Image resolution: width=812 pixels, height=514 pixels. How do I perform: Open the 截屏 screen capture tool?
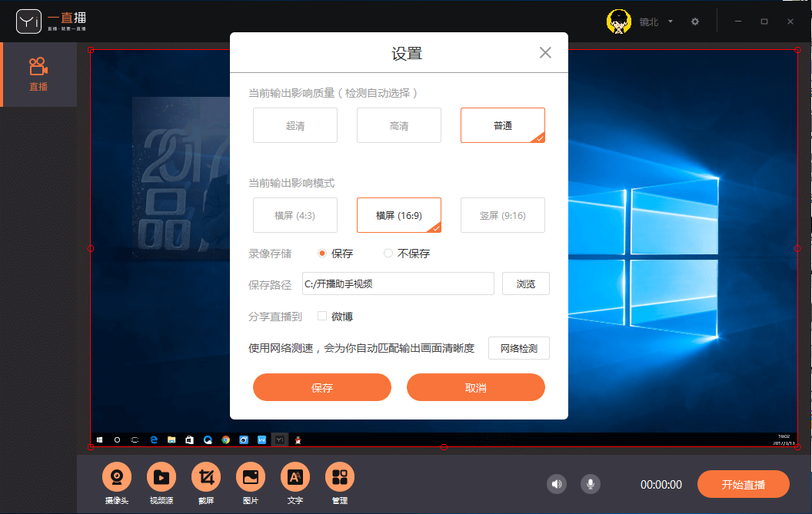coord(206,478)
